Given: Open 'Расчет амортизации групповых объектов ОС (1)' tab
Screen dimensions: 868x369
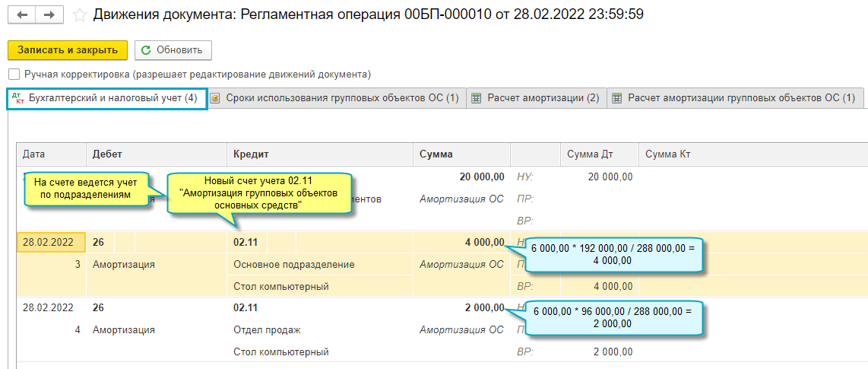Looking at the screenshot, I should [x=735, y=99].
